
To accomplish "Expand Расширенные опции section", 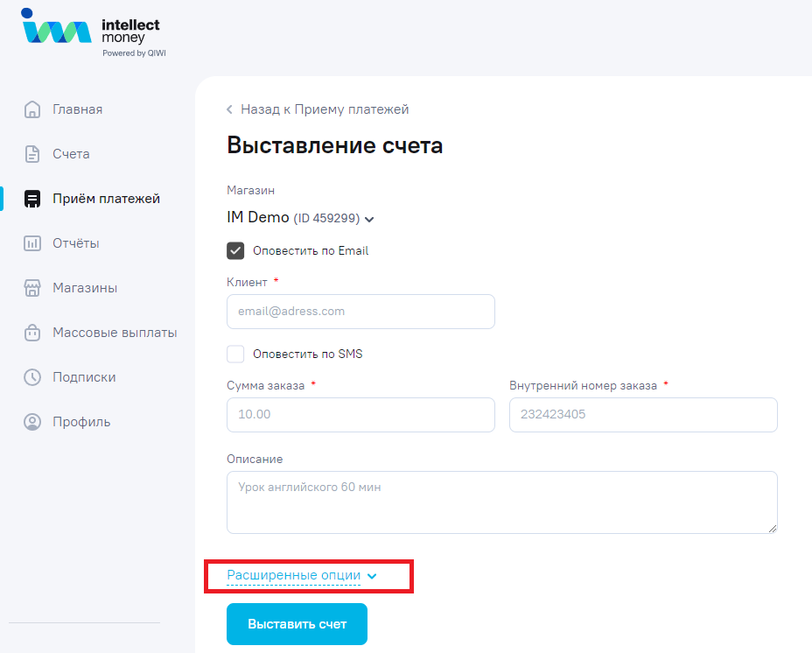I will coord(301,576).
